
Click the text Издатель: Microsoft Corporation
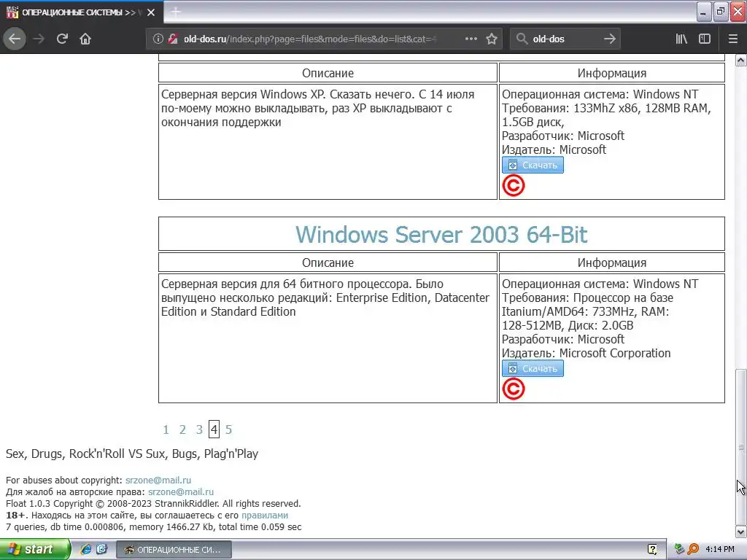586,353
